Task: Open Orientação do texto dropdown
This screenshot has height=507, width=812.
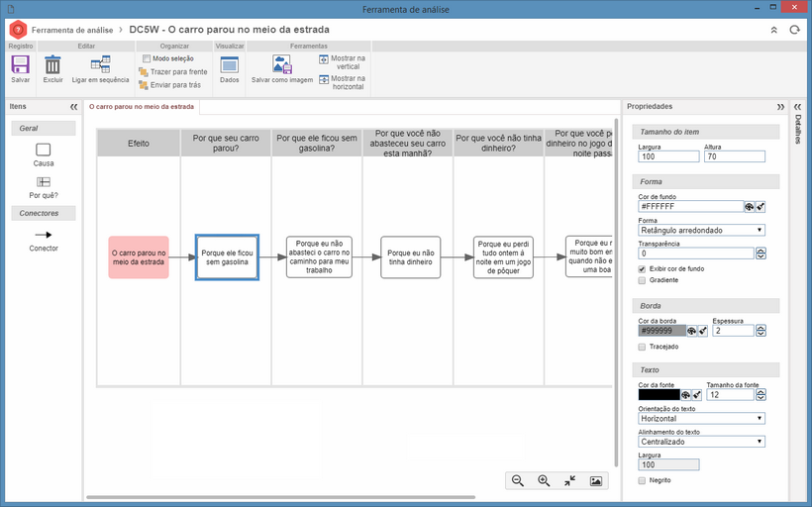Action: [702, 419]
